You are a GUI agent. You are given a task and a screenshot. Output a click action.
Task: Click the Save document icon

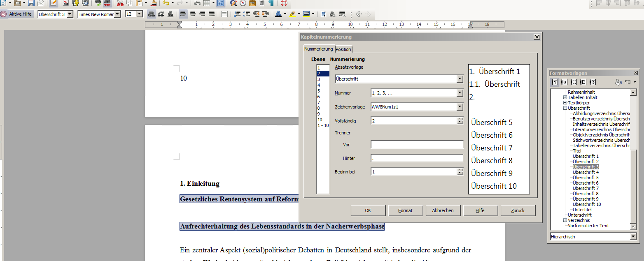31,3
